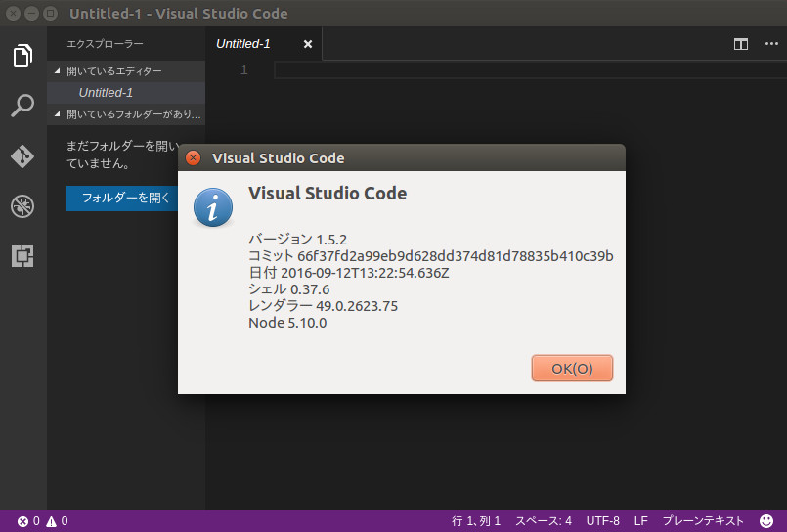This screenshot has height=532, width=787.
Task: Click the エクスプローラー panel heading
Action: coord(105,44)
